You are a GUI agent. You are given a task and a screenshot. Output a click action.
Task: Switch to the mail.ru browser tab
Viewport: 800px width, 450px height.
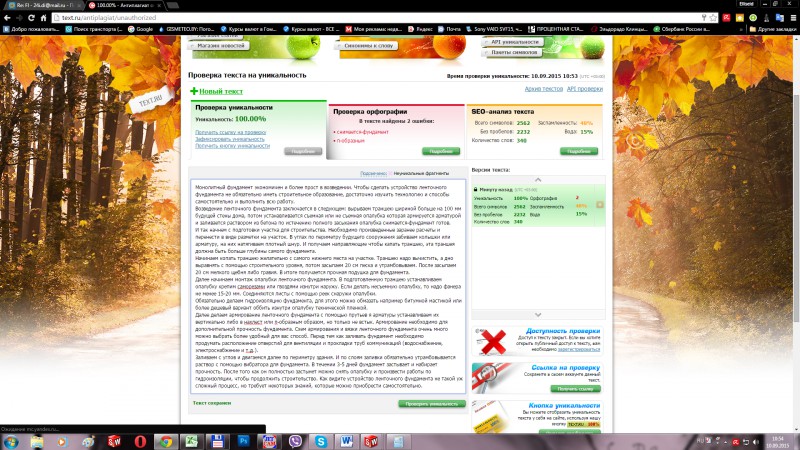pos(43,5)
